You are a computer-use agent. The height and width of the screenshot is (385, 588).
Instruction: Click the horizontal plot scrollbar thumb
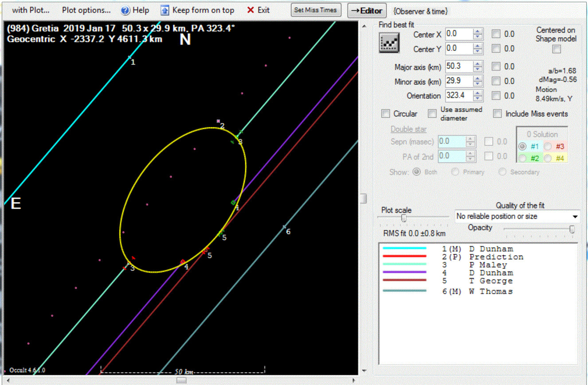pos(181,380)
